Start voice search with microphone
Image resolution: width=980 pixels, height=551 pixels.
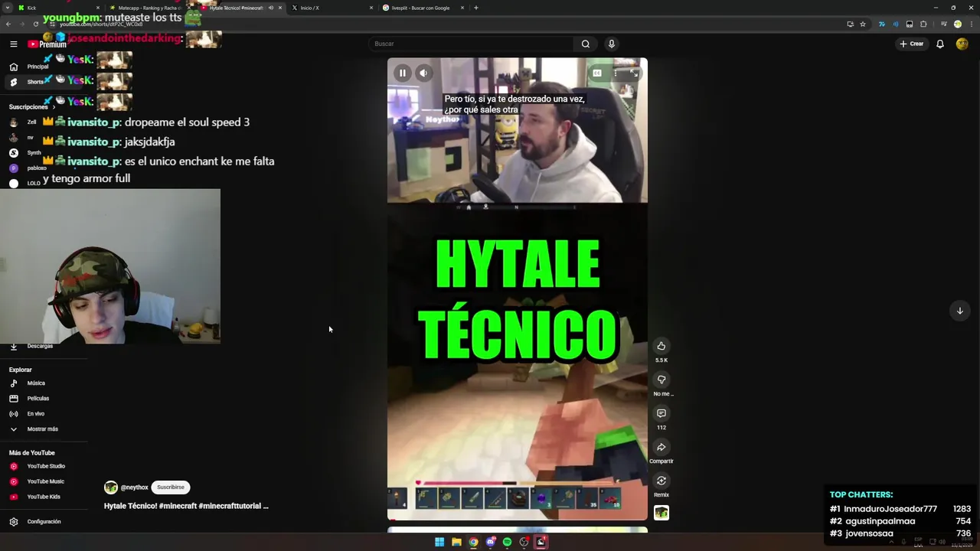click(611, 44)
